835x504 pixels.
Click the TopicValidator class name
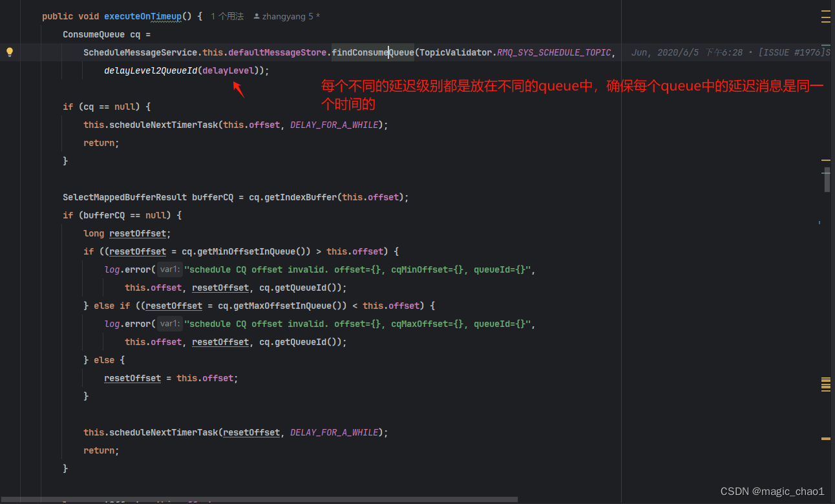click(x=456, y=52)
